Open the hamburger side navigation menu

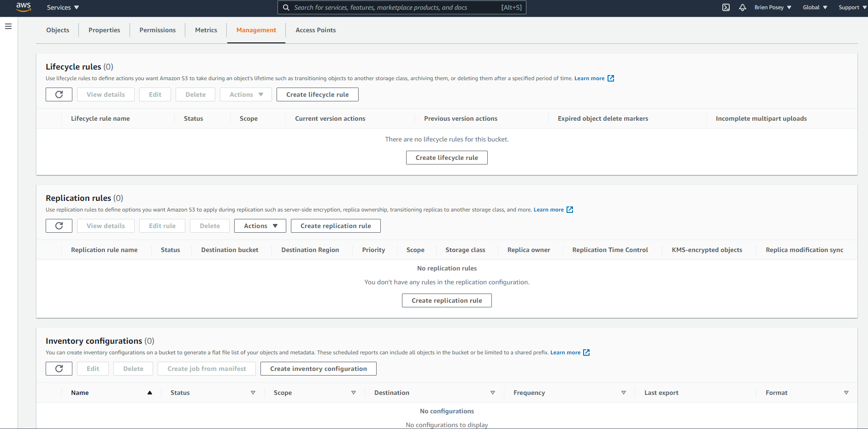(8, 26)
